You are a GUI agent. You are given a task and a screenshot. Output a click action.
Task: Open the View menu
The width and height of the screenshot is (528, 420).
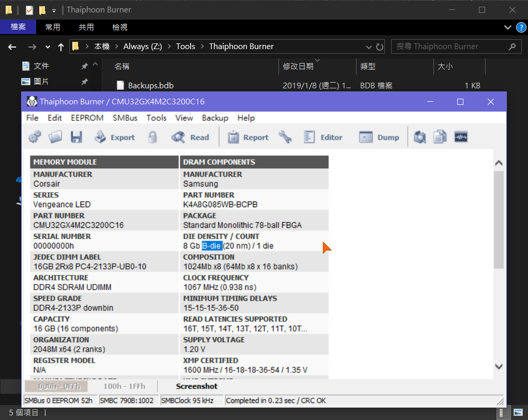point(184,118)
